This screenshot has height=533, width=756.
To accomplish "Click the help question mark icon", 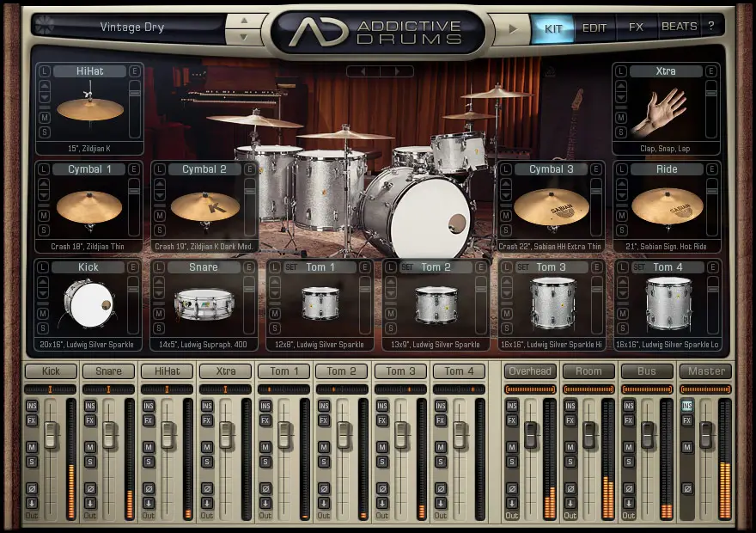I will coord(711,26).
